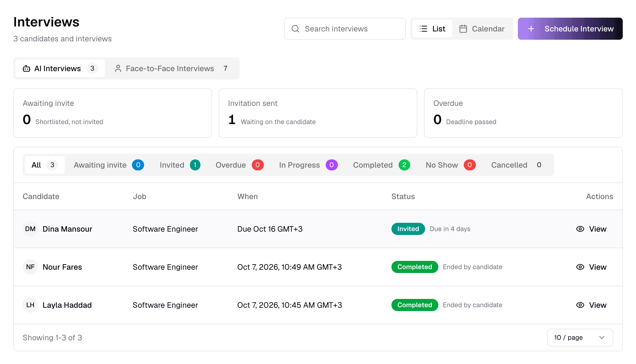
Task: Click 'Showing 1-3 of 3' text
Action: pos(52,338)
